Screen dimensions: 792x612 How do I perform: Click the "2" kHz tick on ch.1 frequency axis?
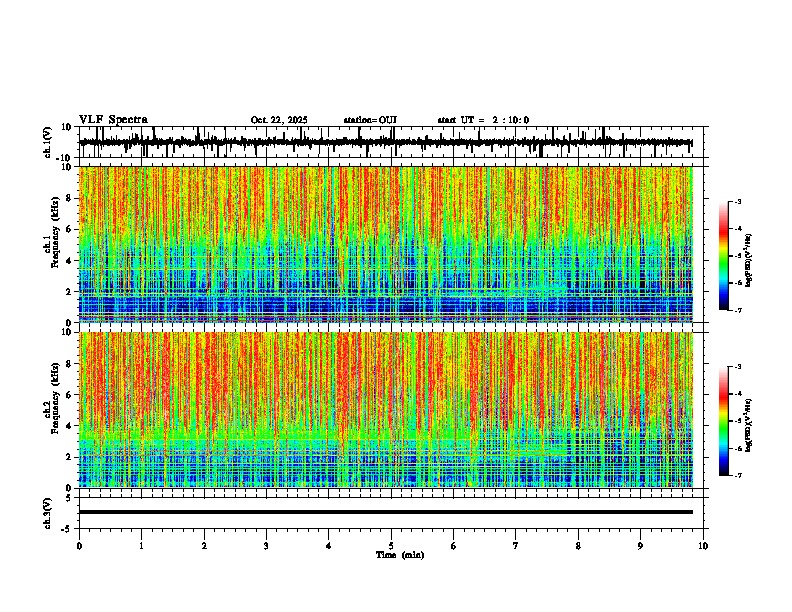[70, 291]
